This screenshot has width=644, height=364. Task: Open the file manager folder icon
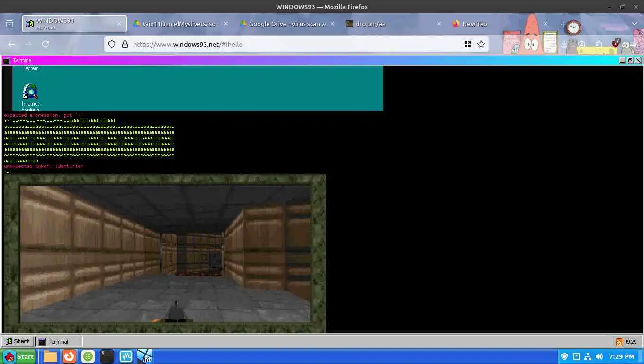[x=50, y=356]
